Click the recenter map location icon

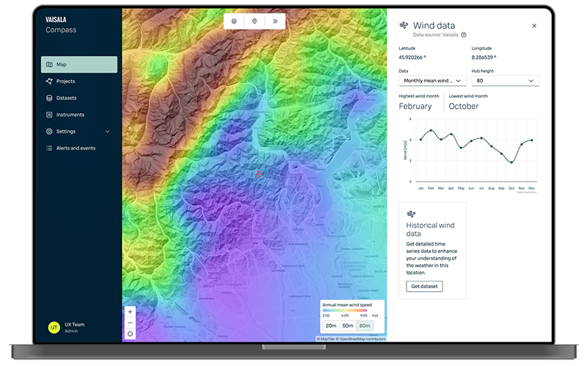pos(130,333)
